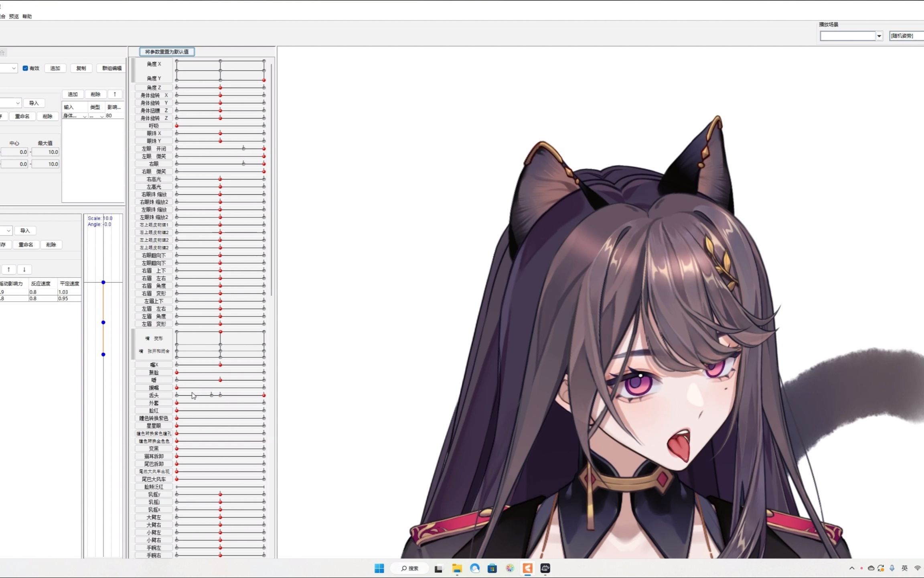Open the 预览 menu
Screen dimensions: 924x578
14,16
